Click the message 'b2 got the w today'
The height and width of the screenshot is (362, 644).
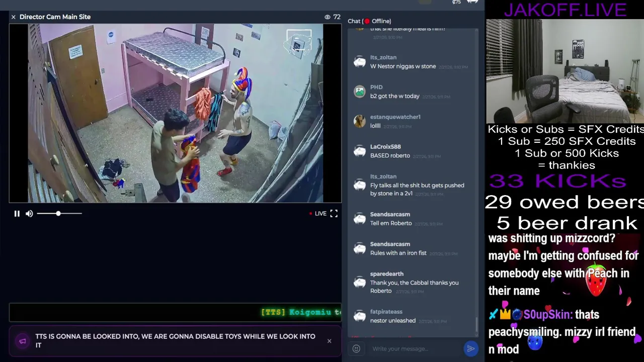[x=394, y=96]
